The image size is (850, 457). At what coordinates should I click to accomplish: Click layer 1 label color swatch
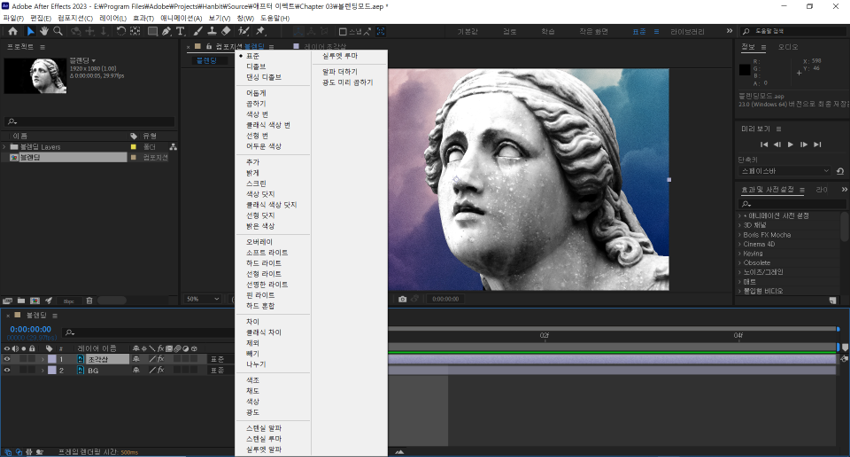click(x=52, y=359)
